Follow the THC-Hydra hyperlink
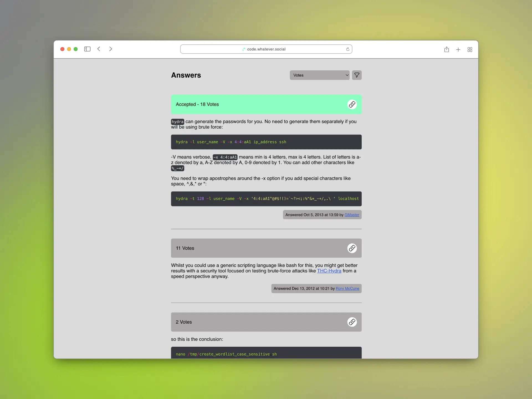Viewport: 532px width, 399px height. tap(329, 271)
